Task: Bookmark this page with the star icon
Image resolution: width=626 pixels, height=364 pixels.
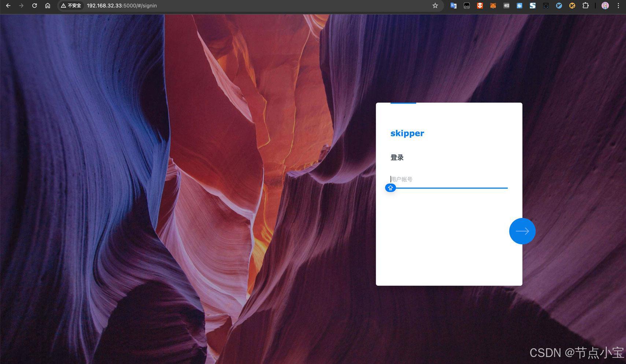Action: 435,5
